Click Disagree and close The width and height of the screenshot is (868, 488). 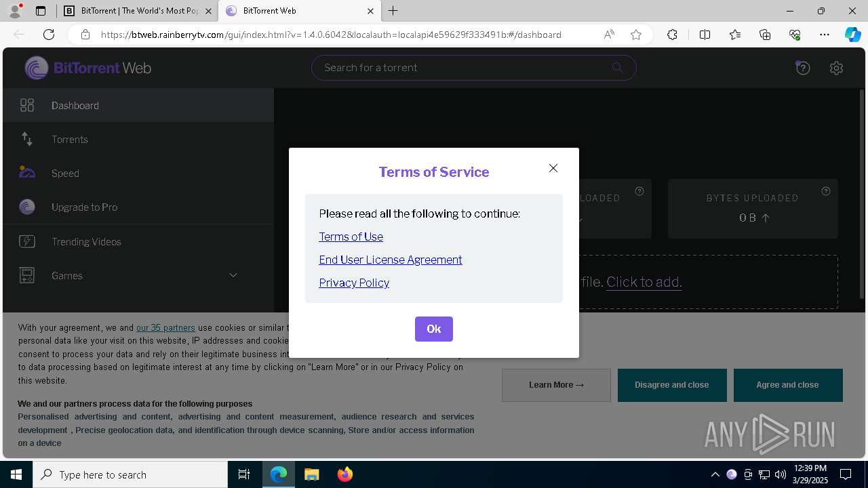pos(672,385)
